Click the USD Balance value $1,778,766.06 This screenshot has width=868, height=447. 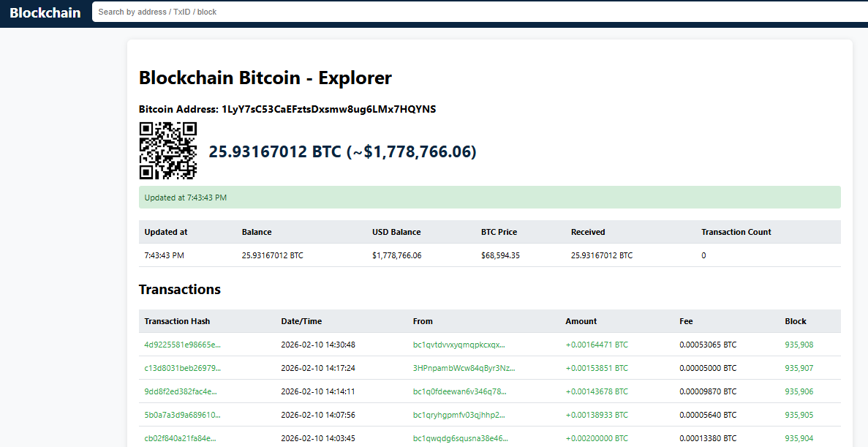(x=396, y=255)
